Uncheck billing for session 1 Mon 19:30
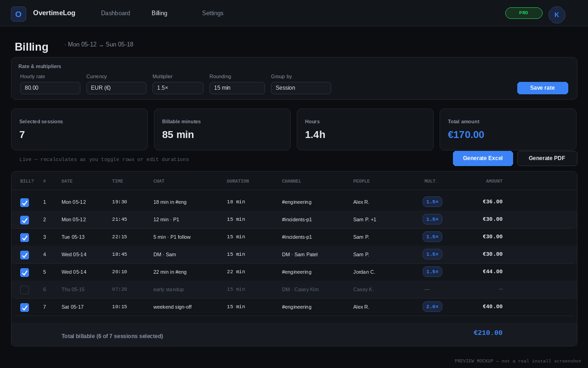The width and height of the screenshot is (588, 368). [x=24, y=202]
